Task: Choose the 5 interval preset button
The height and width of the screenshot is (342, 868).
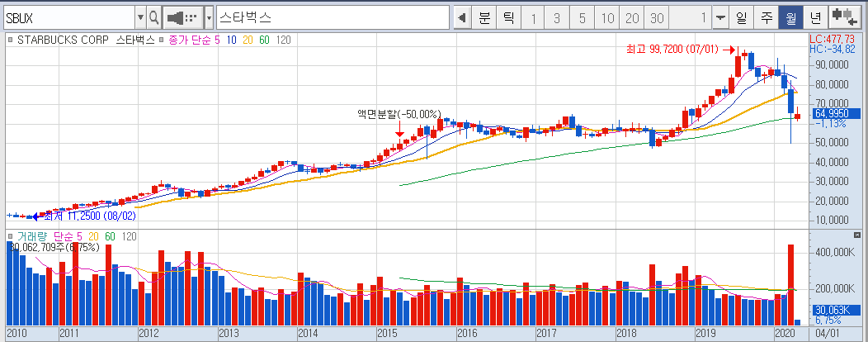Action: tap(582, 17)
